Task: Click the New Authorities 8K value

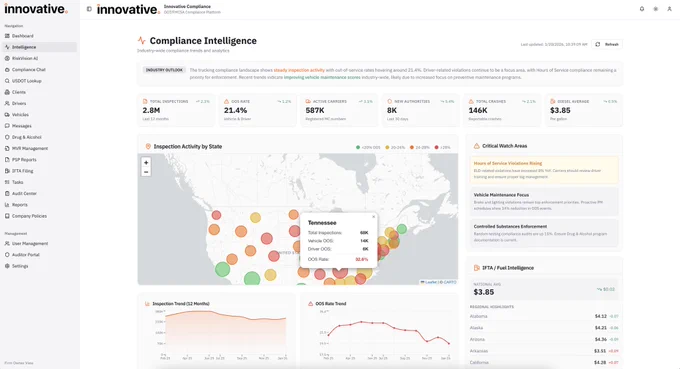Action: click(392, 111)
